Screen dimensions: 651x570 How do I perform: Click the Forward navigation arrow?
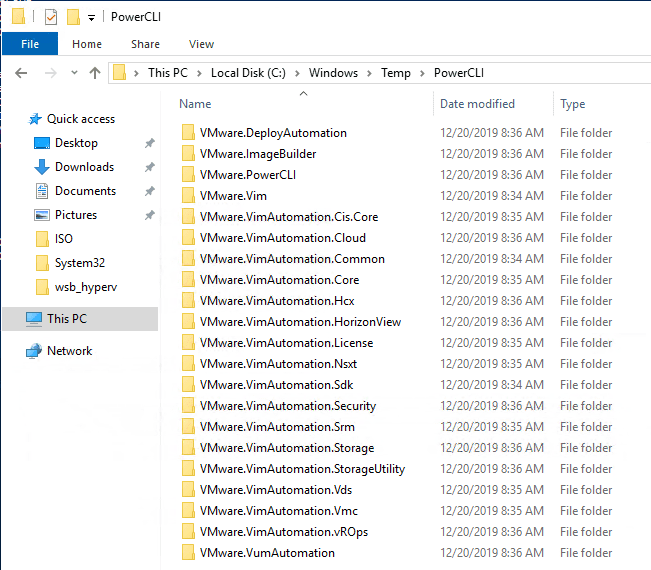[x=51, y=73]
